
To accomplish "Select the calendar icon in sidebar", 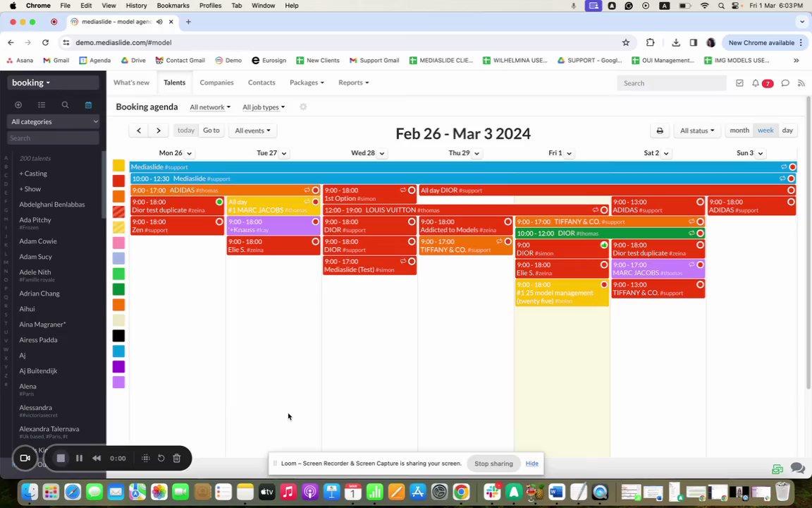I will click(x=89, y=104).
